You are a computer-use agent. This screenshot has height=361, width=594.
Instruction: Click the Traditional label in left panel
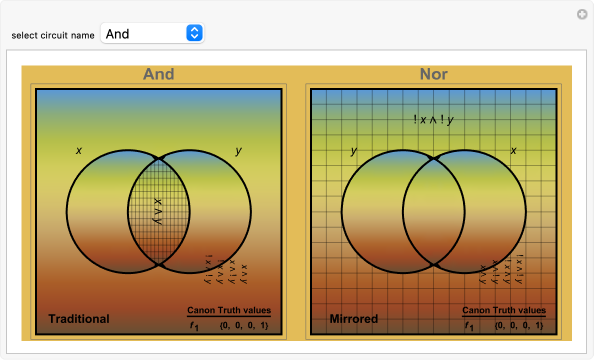pos(79,319)
